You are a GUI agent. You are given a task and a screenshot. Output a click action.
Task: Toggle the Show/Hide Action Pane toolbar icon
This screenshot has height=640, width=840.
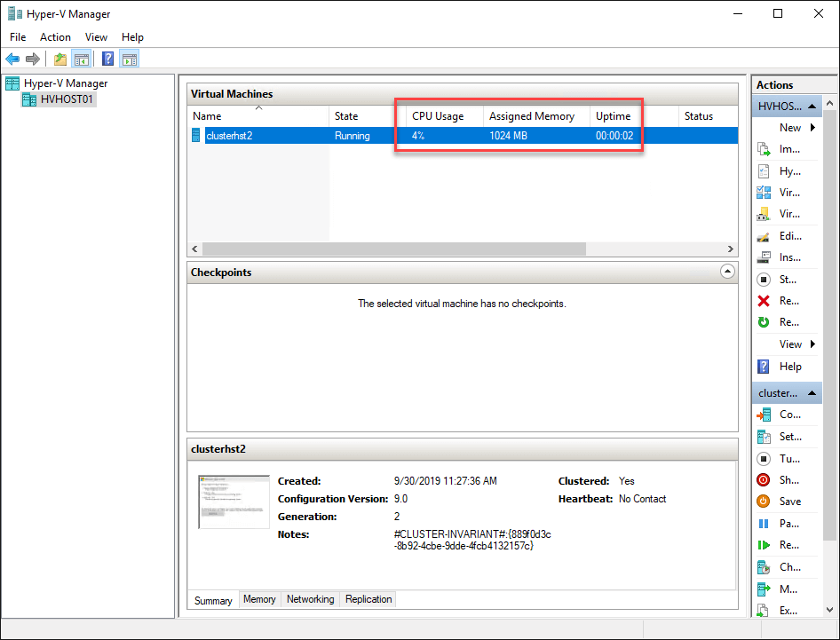[x=130, y=59]
